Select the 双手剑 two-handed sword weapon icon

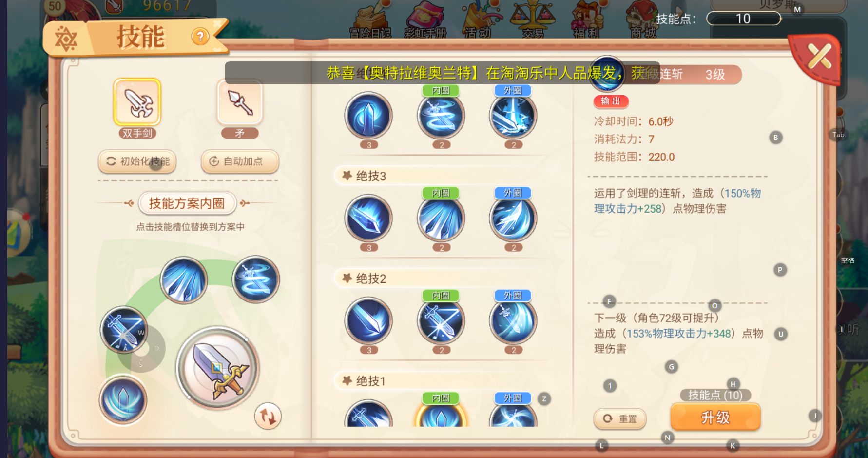tap(137, 102)
